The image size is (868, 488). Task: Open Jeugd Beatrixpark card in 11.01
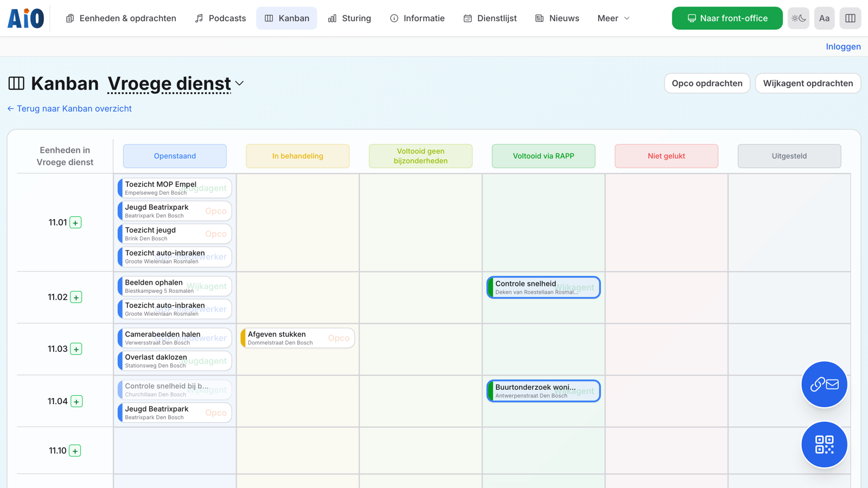tap(175, 211)
